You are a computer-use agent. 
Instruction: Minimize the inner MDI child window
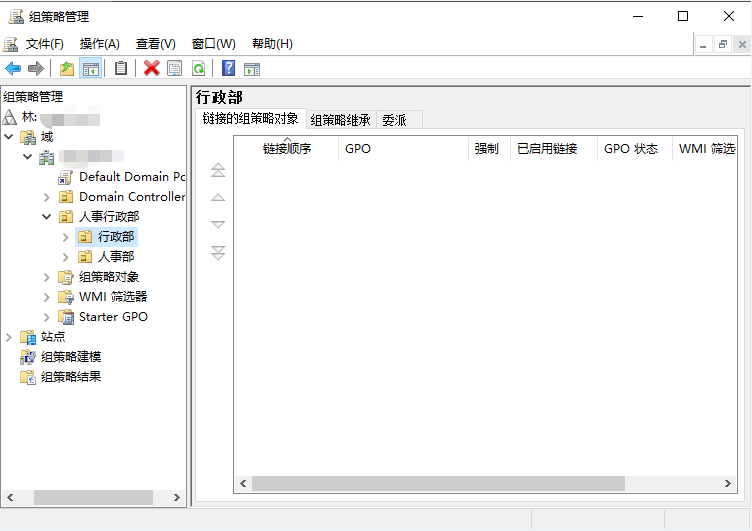coord(704,45)
